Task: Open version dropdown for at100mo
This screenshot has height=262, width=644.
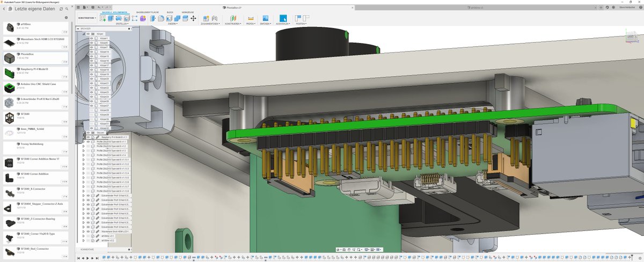Action: (x=64, y=32)
